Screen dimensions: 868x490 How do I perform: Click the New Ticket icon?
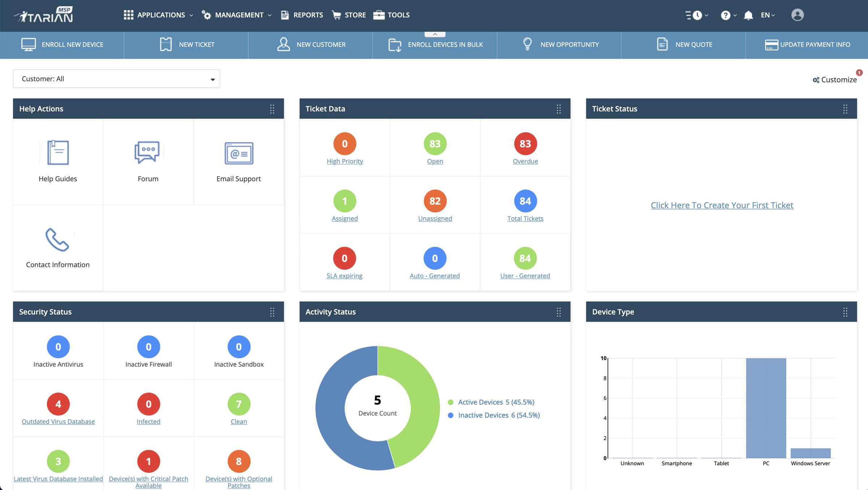pos(166,44)
